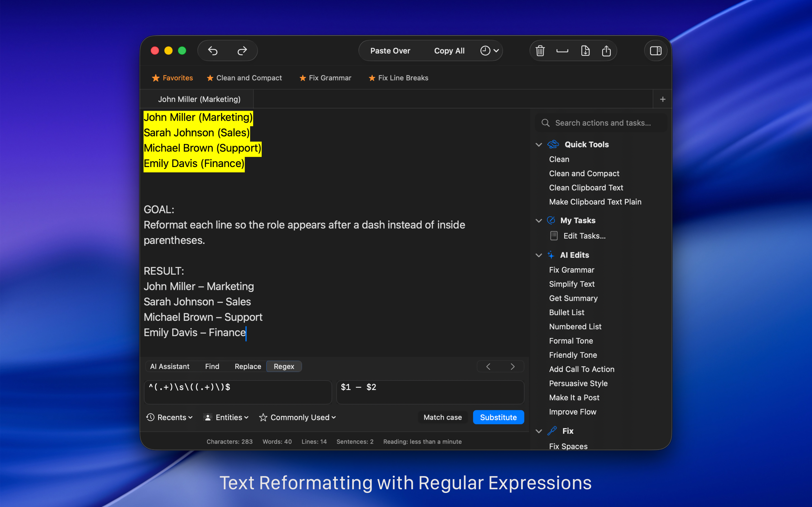Open the Commonly Used dropdown
Screen dimensions: 812x507
click(x=297, y=417)
